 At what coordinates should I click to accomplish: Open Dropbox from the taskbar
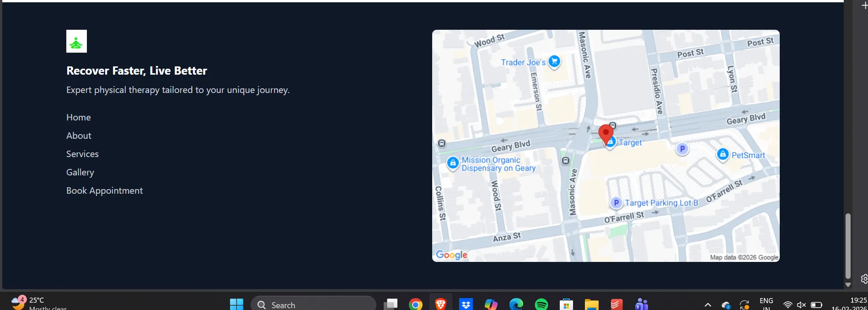point(466,304)
